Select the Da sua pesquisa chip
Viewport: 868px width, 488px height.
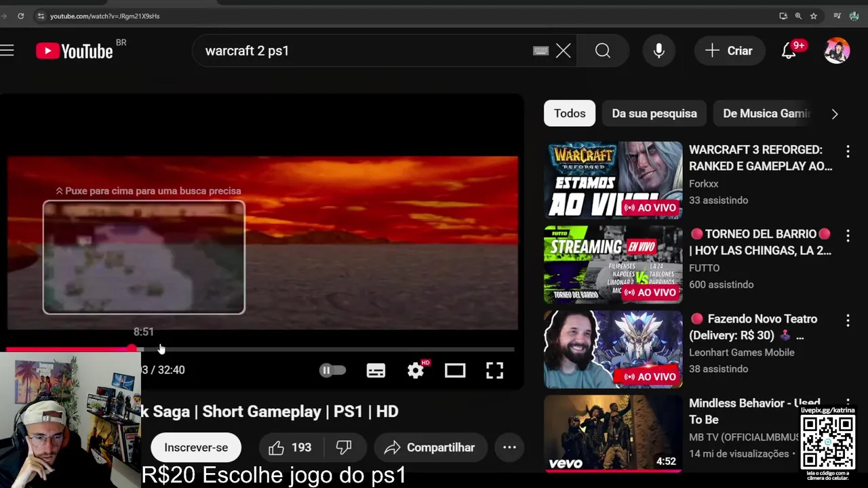tap(654, 113)
